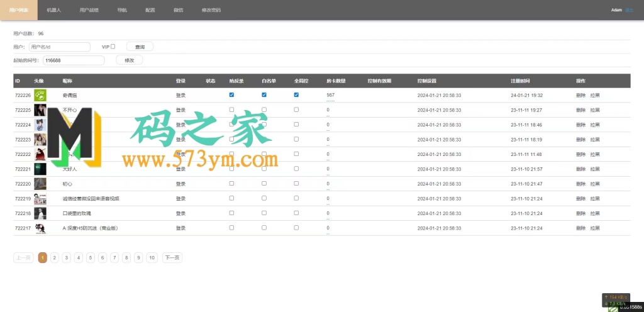Viewport: 644px width, 312px height.
Task: Open the 修改密码 tab
Action: (x=211, y=10)
